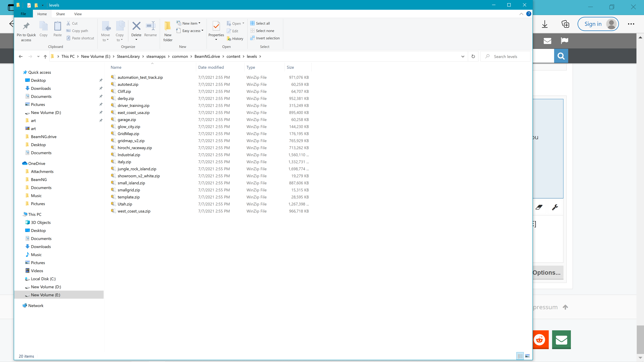The image size is (644, 362).
Task: Click Copy path in ribbon
Action: [77, 31]
